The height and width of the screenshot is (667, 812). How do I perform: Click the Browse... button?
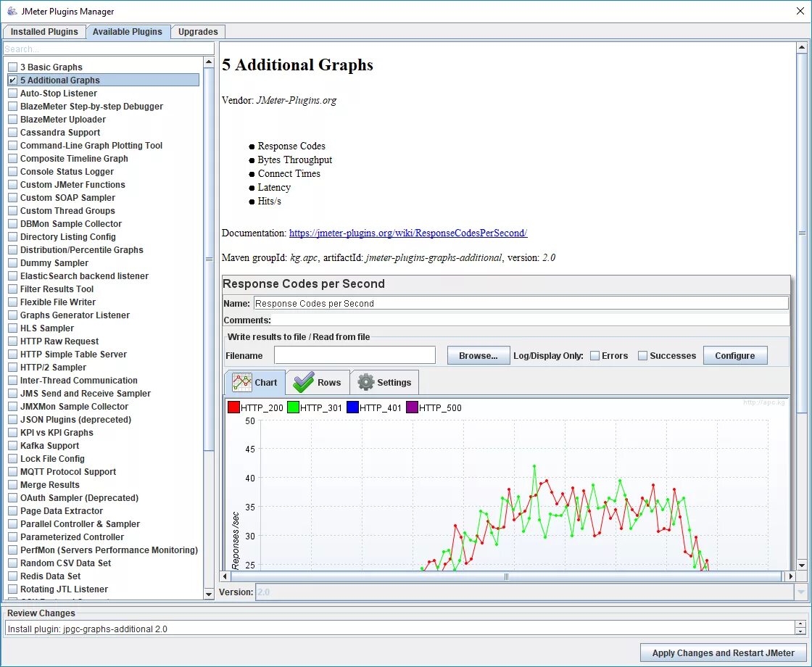478,356
